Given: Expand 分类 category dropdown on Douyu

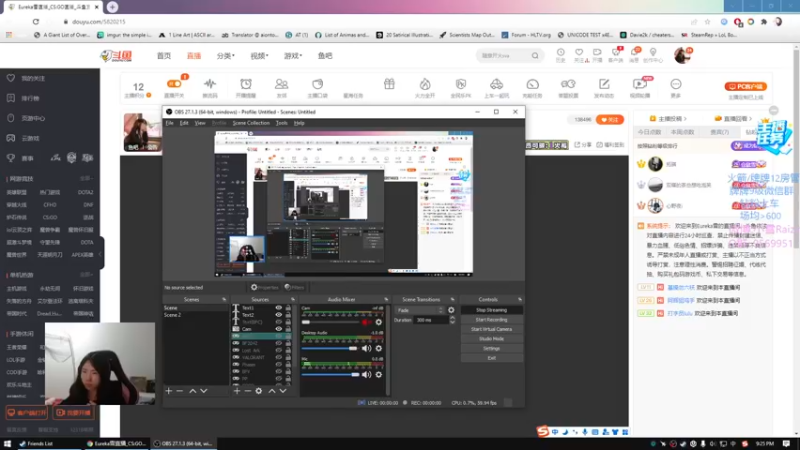Looking at the screenshot, I should [x=226, y=56].
